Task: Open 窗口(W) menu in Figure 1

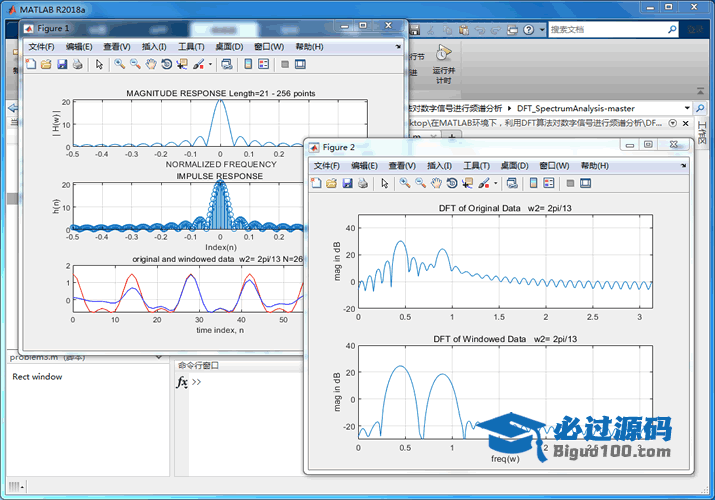Action: click(269, 46)
